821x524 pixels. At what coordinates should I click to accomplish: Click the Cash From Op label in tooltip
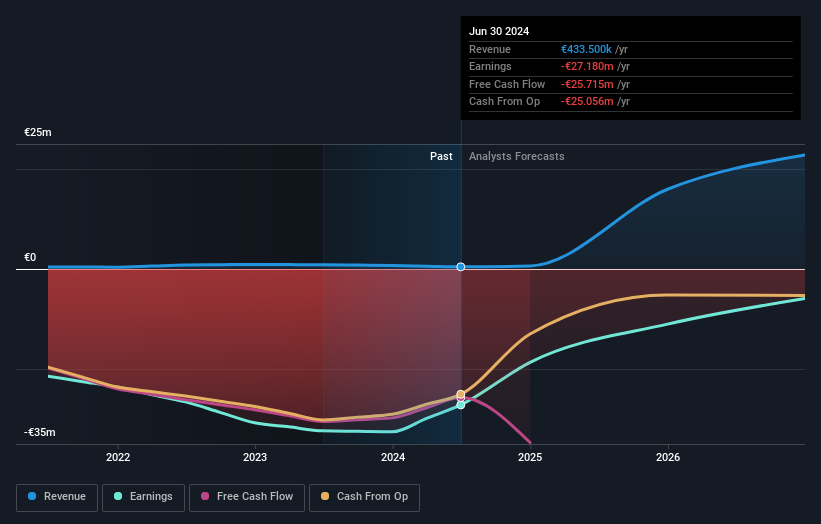pyautogui.click(x=504, y=102)
